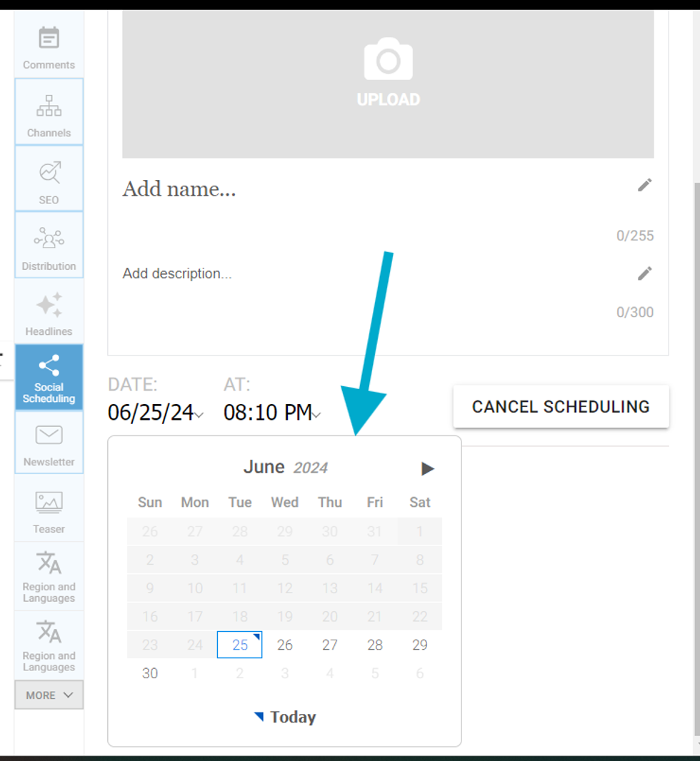Open the time dropdown showing 08:10 PM
The height and width of the screenshot is (761, 700).
(271, 413)
